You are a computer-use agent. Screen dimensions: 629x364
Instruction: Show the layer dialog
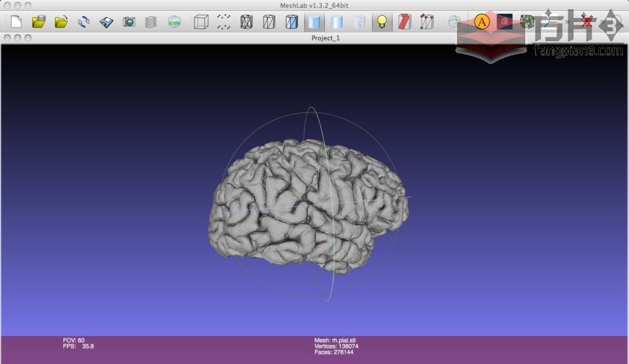click(x=151, y=21)
